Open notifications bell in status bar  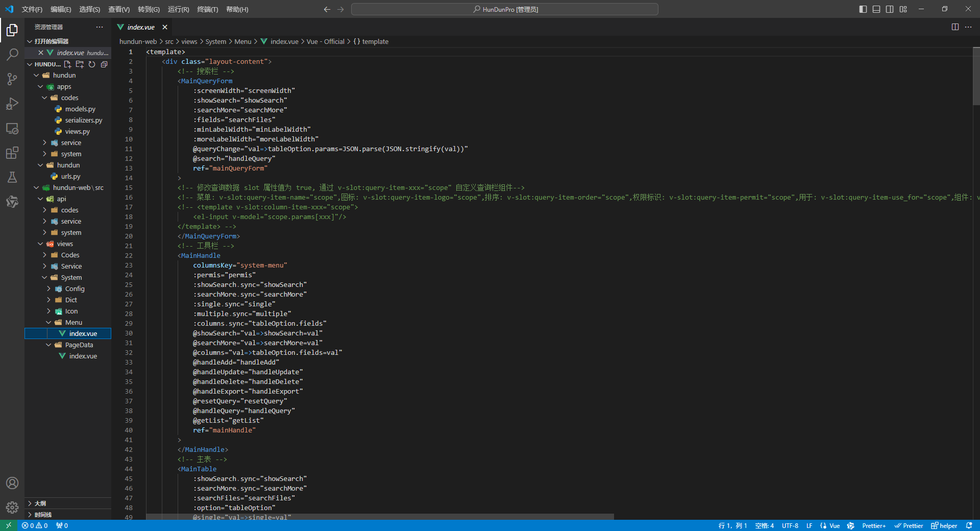click(x=969, y=525)
